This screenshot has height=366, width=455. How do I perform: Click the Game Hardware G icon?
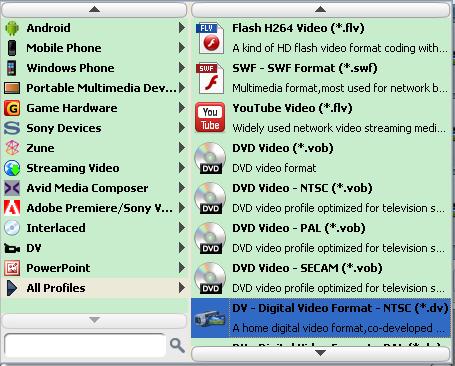click(x=12, y=108)
